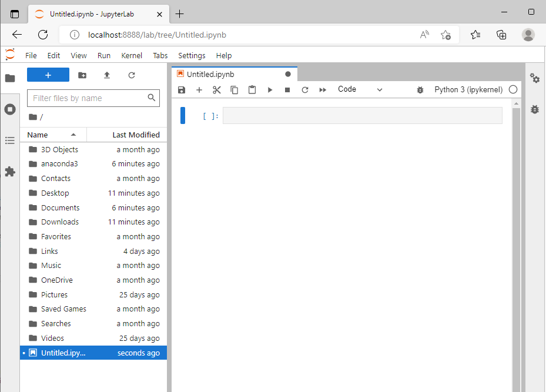Click the Jupyter logo in menu bar

click(10, 54)
